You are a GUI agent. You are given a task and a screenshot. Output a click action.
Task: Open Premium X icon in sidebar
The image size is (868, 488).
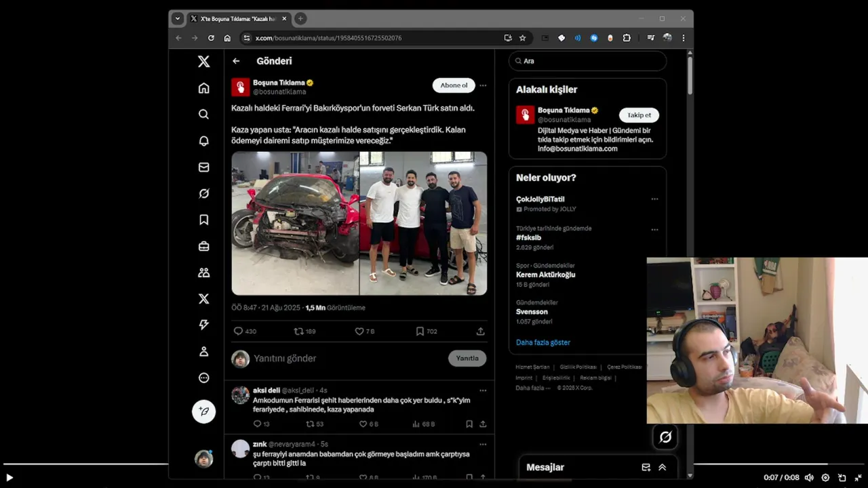tap(203, 299)
